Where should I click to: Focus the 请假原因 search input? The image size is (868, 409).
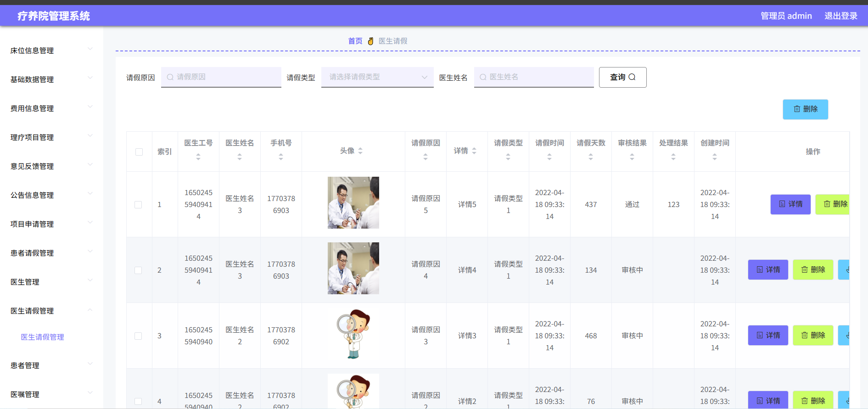tap(221, 77)
